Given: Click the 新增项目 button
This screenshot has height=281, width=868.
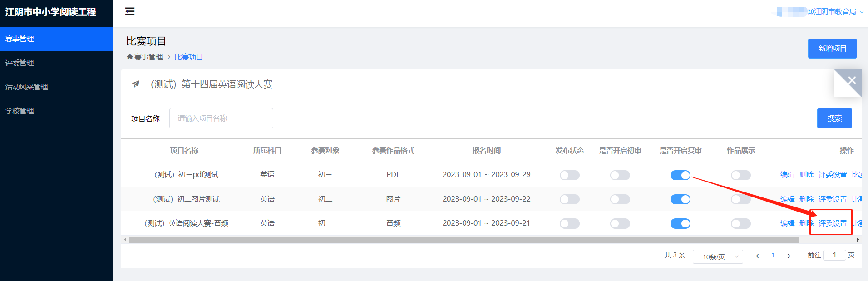Looking at the screenshot, I should (x=832, y=49).
